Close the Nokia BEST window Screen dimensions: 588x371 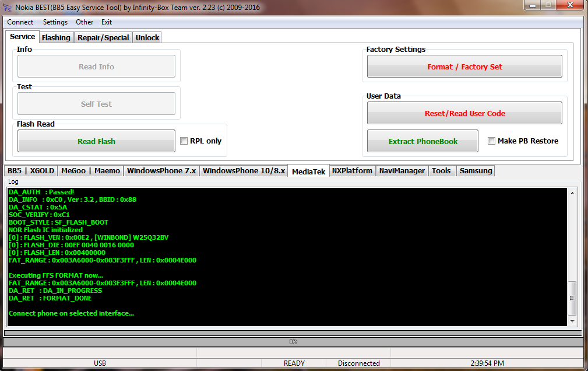(x=569, y=5)
